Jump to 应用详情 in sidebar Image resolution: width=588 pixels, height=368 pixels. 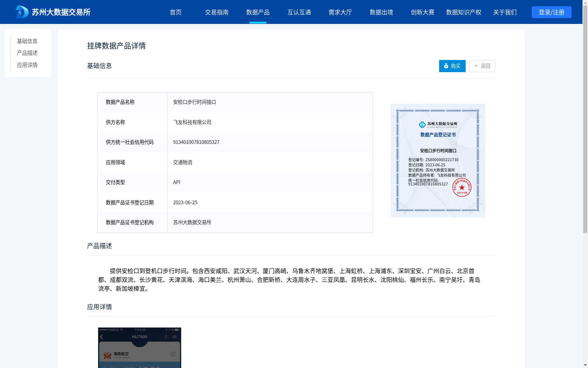tap(27, 65)
